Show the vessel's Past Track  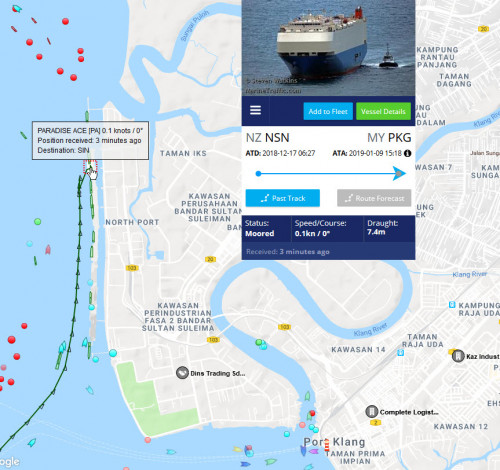(283, 198)
